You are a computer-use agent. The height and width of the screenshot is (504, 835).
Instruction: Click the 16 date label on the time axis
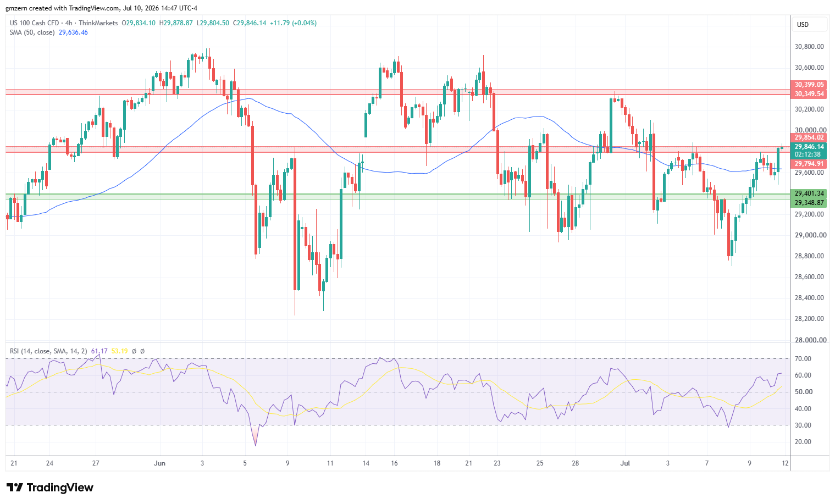pos(394,463)
